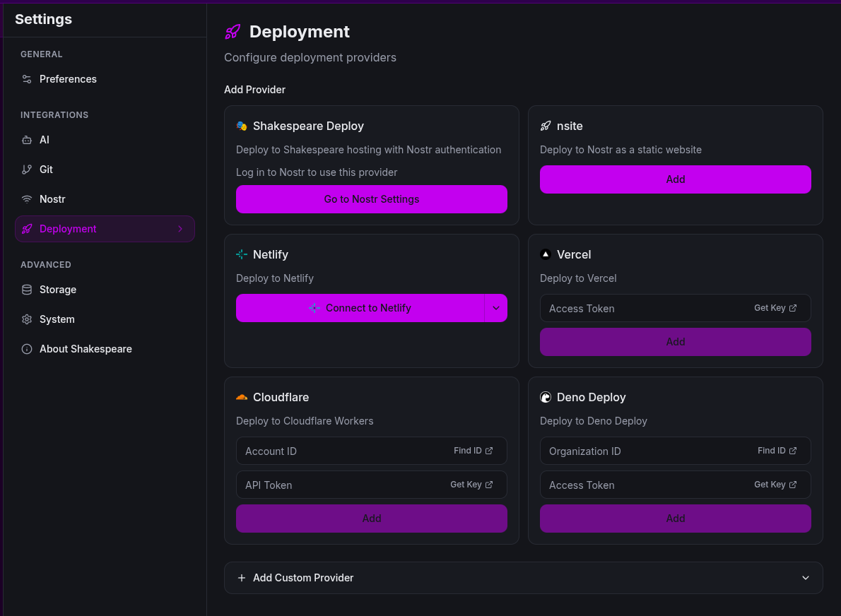Viewport: 841px width, 616px height.
Task: Open the Netlify connect options dropdown arrow
Action: 495,308
